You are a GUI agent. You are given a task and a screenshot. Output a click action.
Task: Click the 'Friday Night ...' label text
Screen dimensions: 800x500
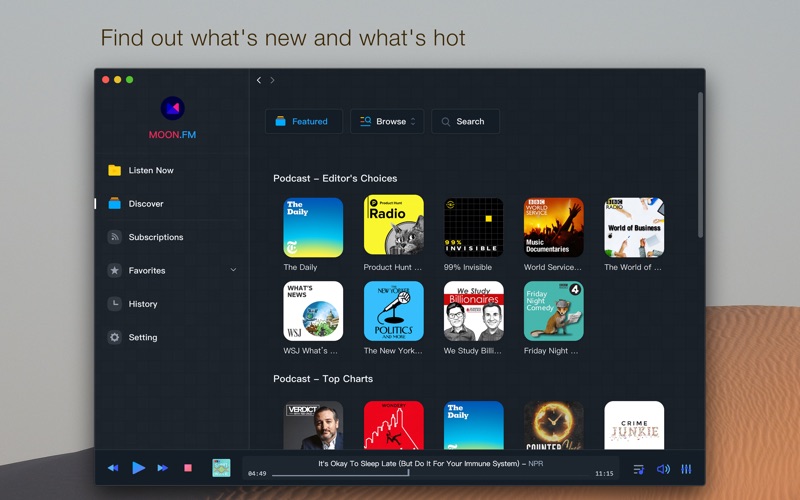[551, 351]
